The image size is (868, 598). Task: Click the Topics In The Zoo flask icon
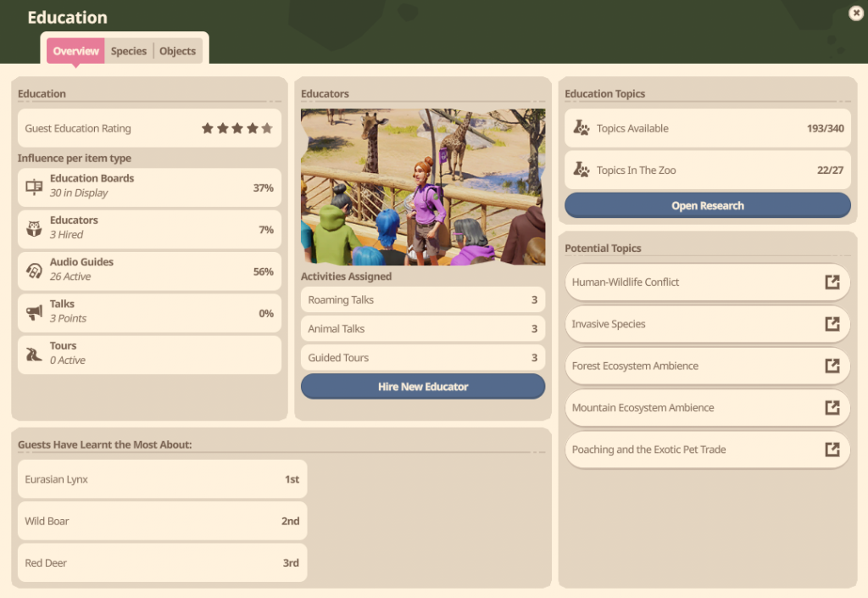click(581, 170)
